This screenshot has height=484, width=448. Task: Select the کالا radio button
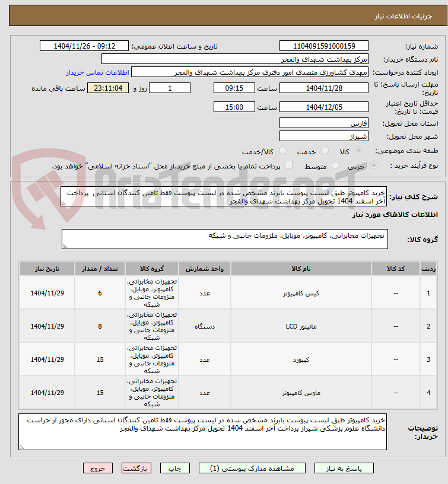click(358, 151)
